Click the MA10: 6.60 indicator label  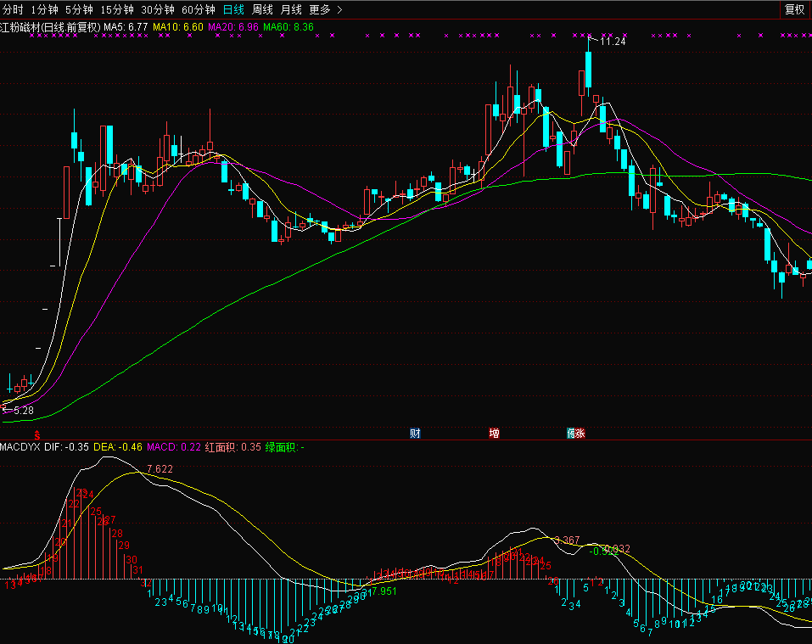click(x=178, y=27)
